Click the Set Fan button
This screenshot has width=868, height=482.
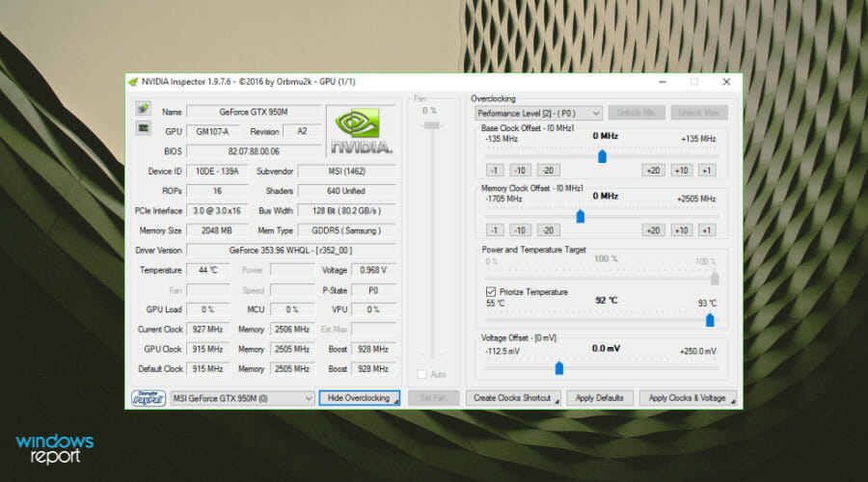[433, 398]
